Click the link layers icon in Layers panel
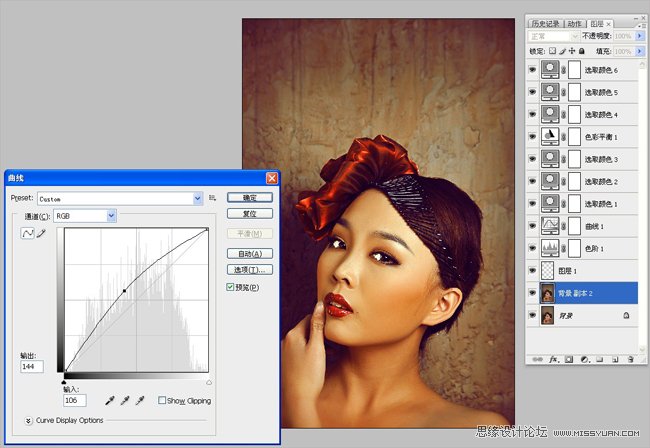Screen dimensions: 650x448 [537, 359]
